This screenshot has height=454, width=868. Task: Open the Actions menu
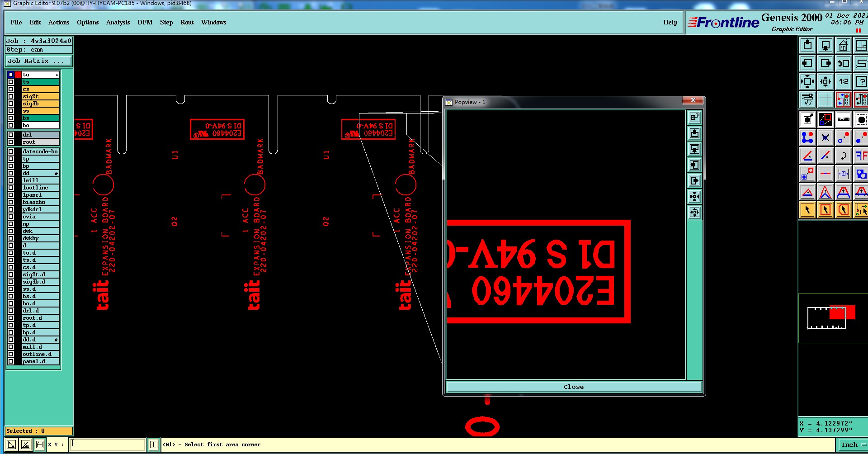[x=59, y=22]
